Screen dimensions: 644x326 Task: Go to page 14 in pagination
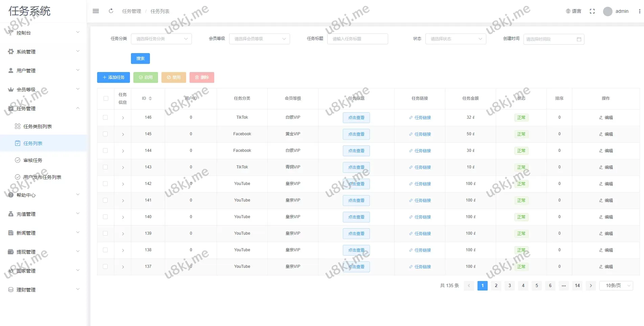point(577,286)
